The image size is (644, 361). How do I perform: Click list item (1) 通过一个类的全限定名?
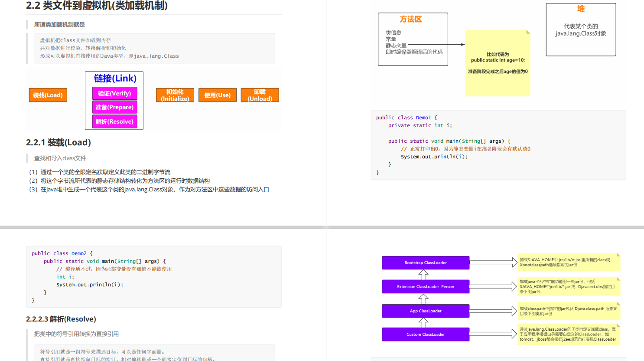[100, 172]
